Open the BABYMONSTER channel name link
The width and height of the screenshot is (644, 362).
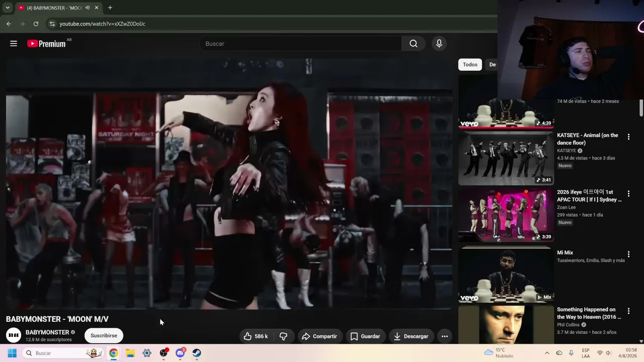(47, 332)
